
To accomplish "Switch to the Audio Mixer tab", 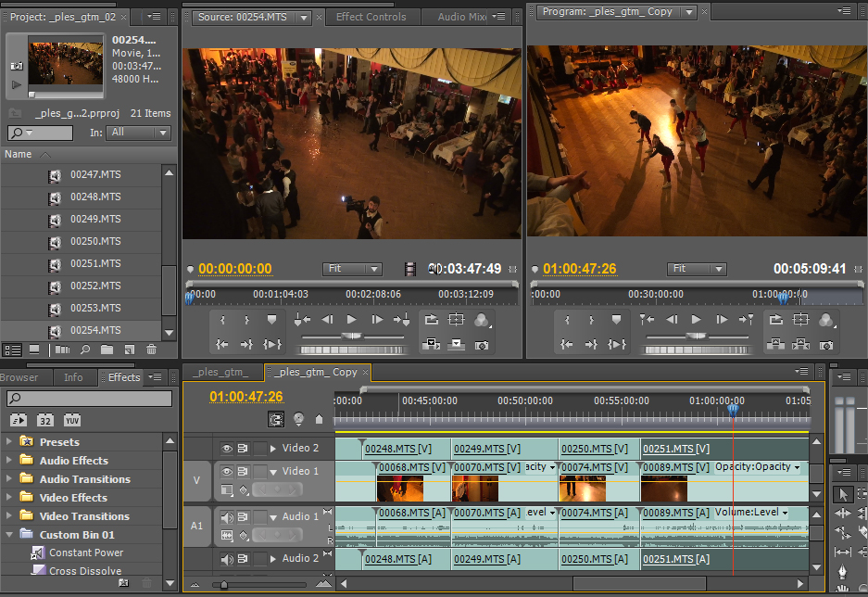I will click(x=461, y=18).
